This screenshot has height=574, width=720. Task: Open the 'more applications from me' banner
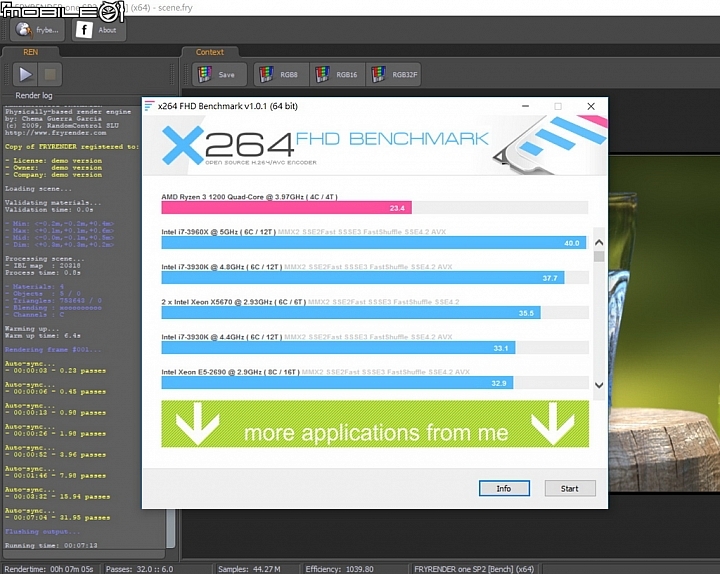(375, 423)
